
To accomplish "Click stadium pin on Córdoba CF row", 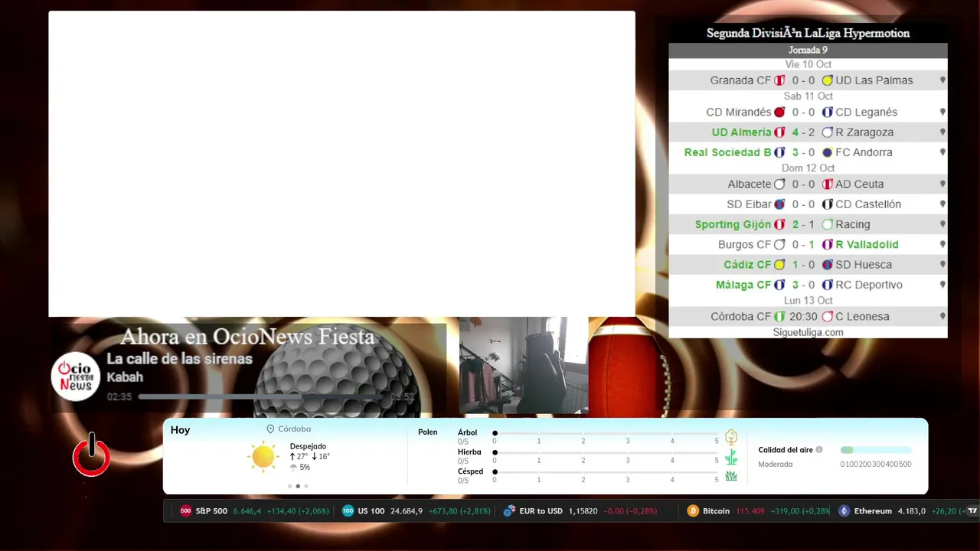I will pyautogui.click(x=942, y=316).
